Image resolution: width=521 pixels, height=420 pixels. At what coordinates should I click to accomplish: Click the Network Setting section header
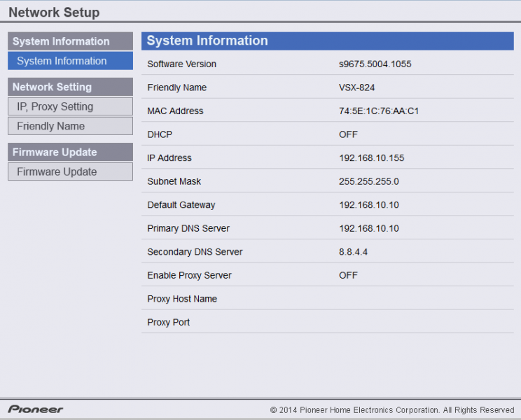click(x=70, y=87)
